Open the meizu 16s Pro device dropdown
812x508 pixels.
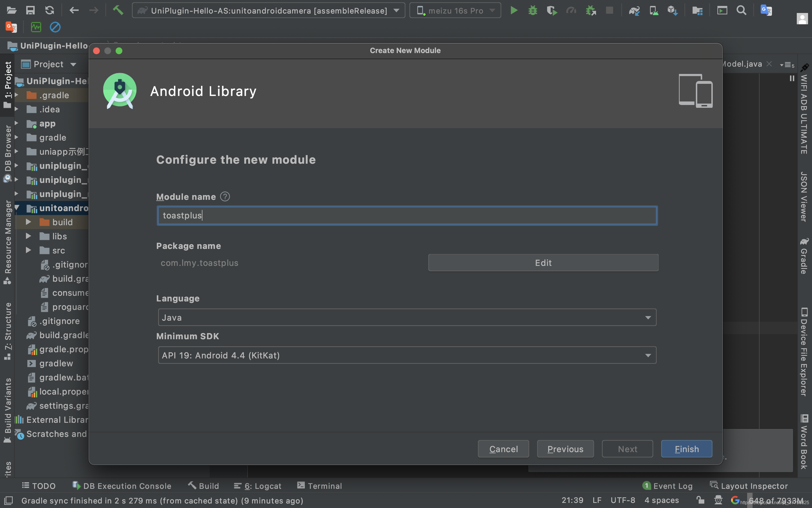click(455, 10)
